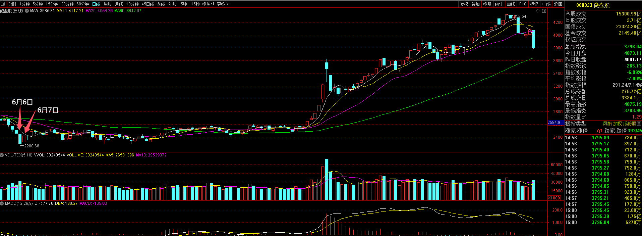Toggle the right info panel icon
This screenshot has height=236, width=644.
click(x=544, y=11)
